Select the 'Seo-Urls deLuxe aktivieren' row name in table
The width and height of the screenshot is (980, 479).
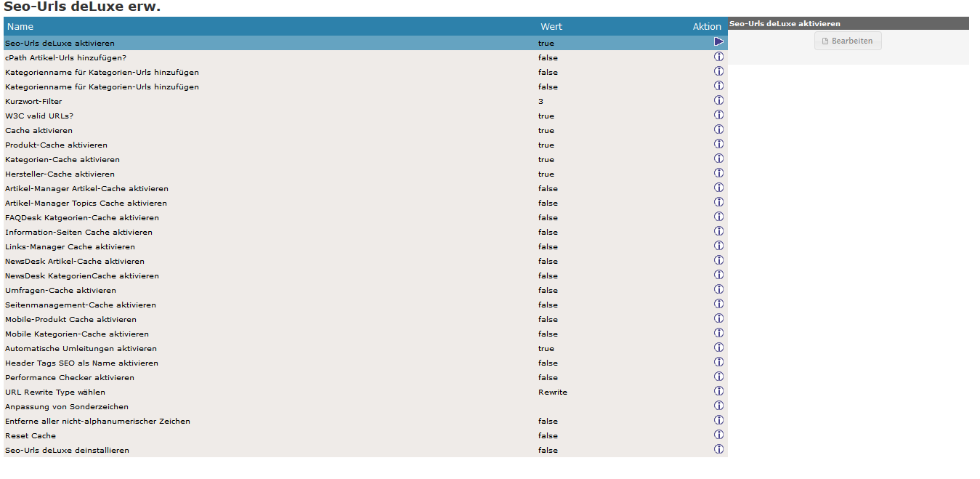click(x=60, y=44)
